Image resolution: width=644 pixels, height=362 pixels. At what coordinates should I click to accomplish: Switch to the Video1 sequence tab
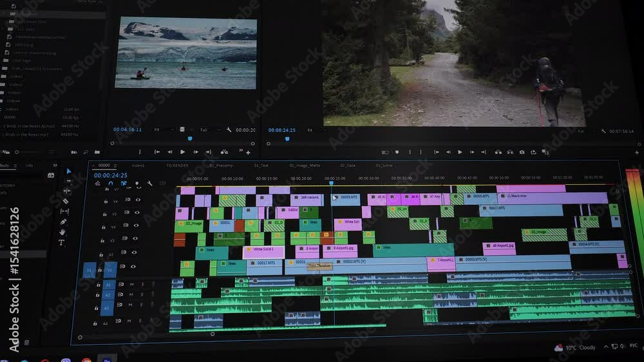pyautogui.click(x=138, y=166)
